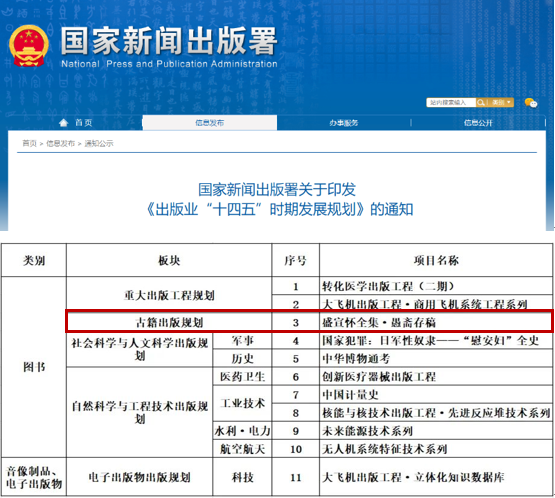555x498 pixels.
Task: Click 信息发布 in the breadcrumb trail
Action: 61,143
